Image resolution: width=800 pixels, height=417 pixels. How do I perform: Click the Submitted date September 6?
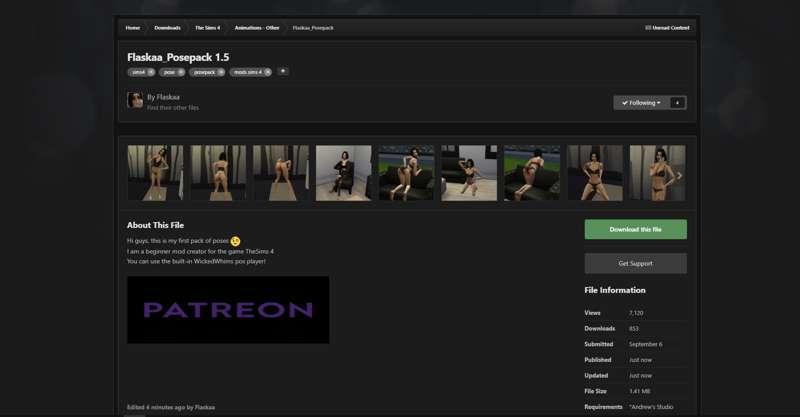[x=646, y=345]
